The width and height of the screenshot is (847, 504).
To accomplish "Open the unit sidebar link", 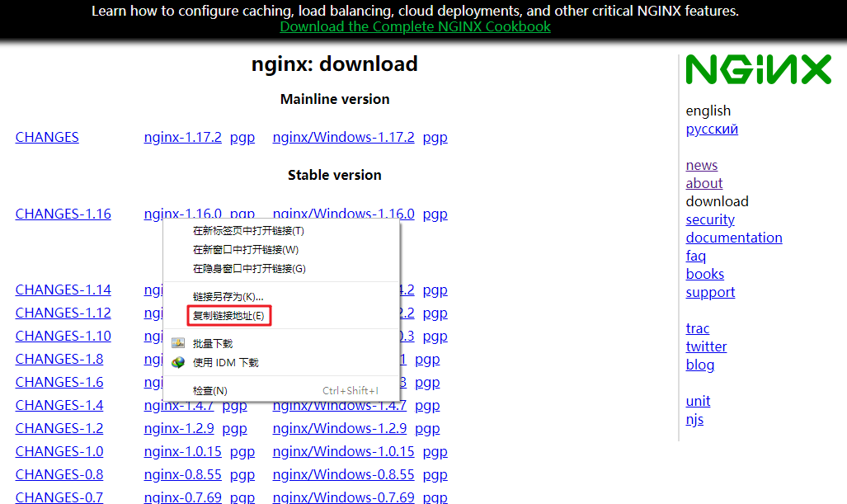I will (x=698, y=402).
